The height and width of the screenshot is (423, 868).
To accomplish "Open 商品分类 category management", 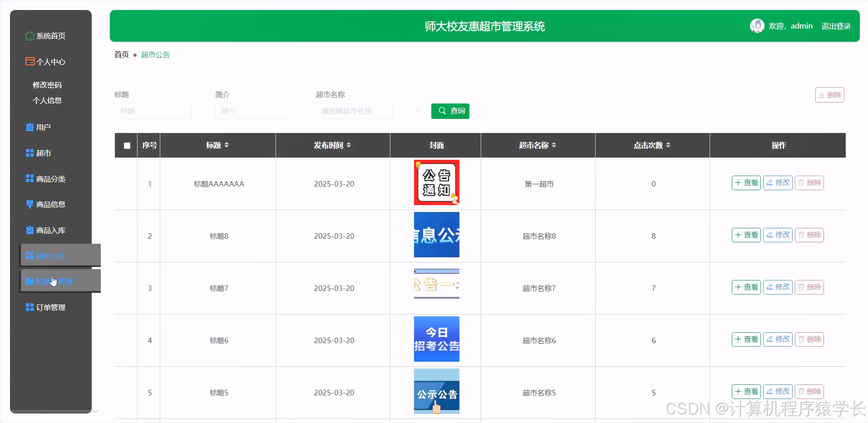I will coord(51,179).
